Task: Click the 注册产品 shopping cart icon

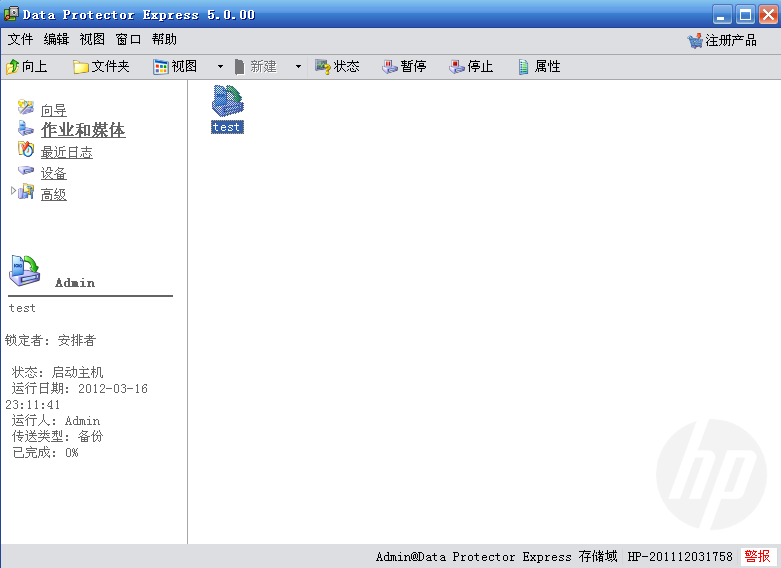Action: 695,40
